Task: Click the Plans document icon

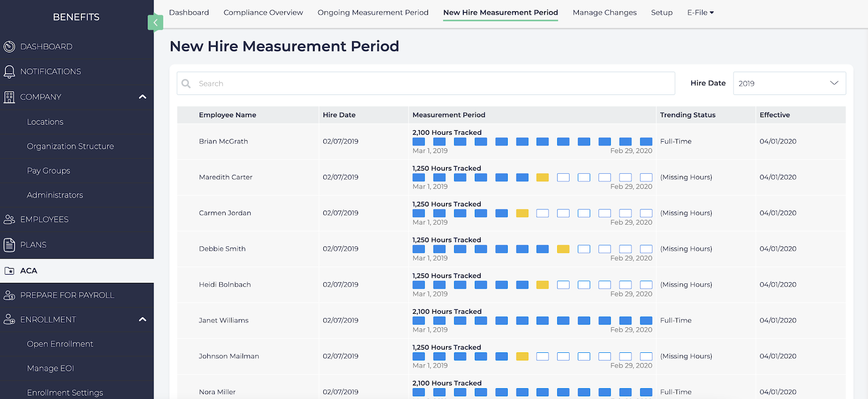Action: click(x=9, y=245)
